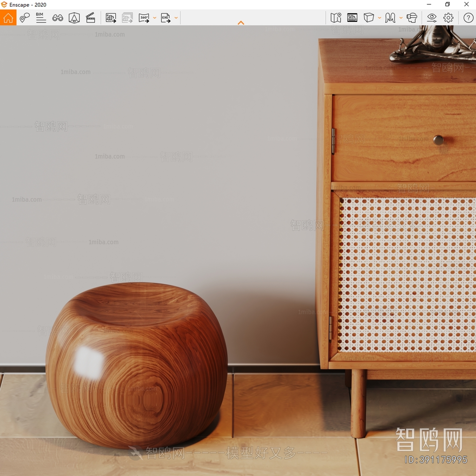
Task: Click the fly/walk navigation wings icon
Action: click(x=390, y=18)
